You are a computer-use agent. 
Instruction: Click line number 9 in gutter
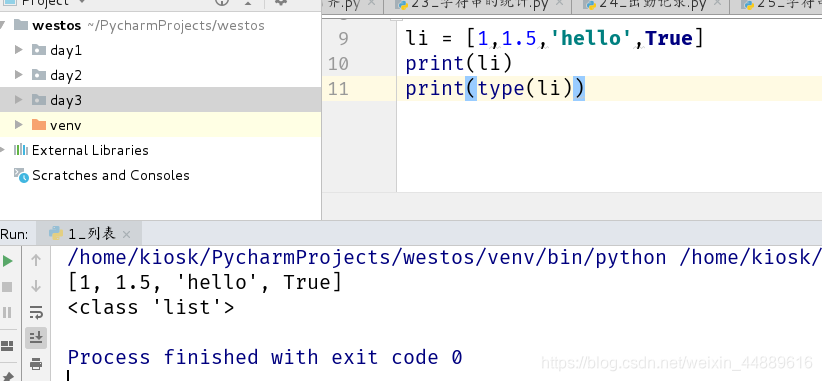(343, 38)
